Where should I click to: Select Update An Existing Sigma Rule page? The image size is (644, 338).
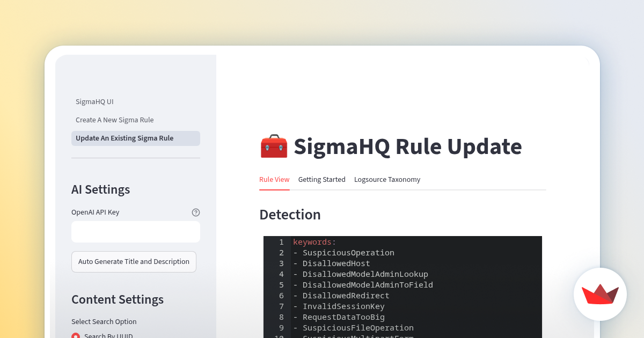point(135,138)
